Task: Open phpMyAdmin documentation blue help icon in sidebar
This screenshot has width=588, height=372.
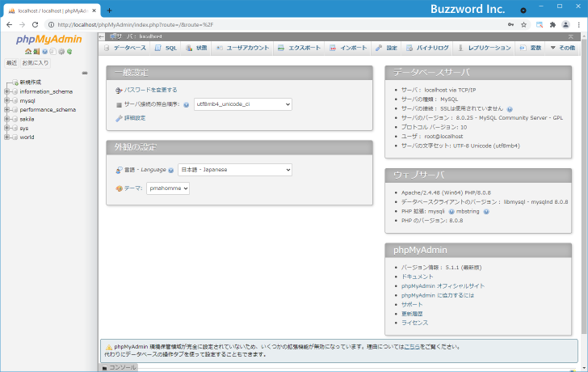Action: pos(45,52)
